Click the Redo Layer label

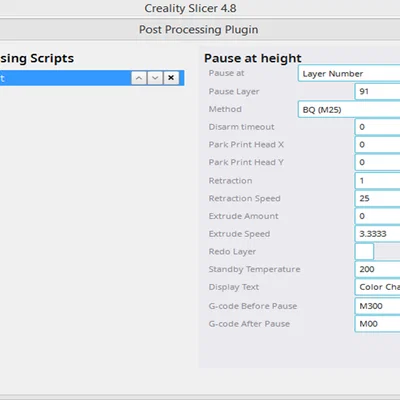pyautogui.click(x=232, y=252)
